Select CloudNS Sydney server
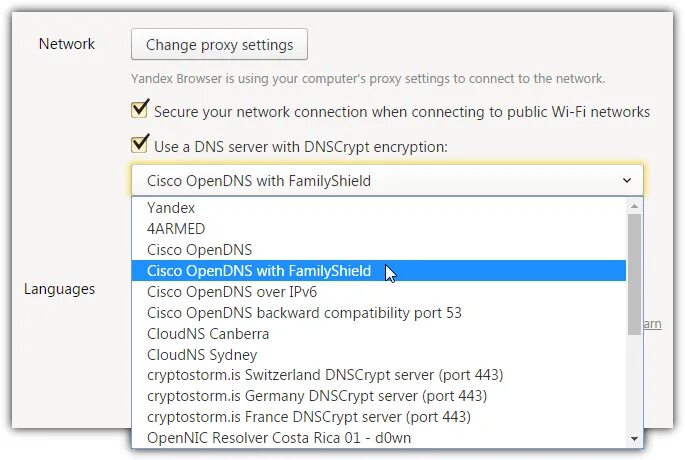 pos(379,355)
